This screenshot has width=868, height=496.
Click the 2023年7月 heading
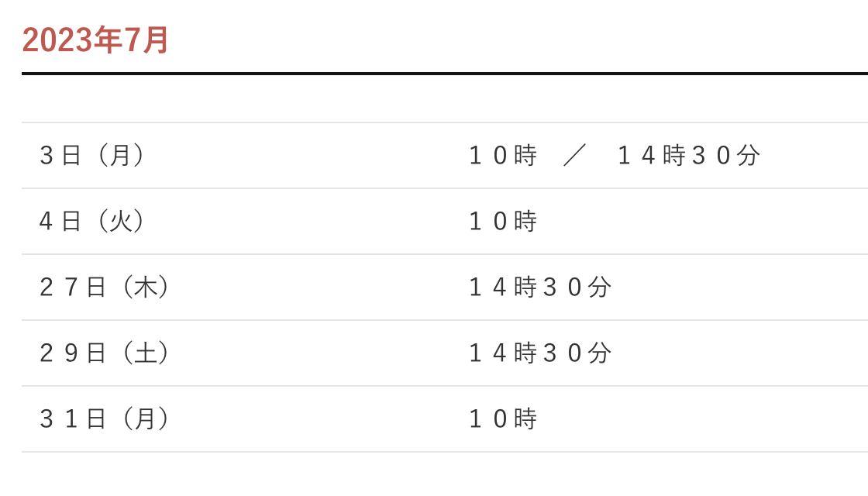95,40
